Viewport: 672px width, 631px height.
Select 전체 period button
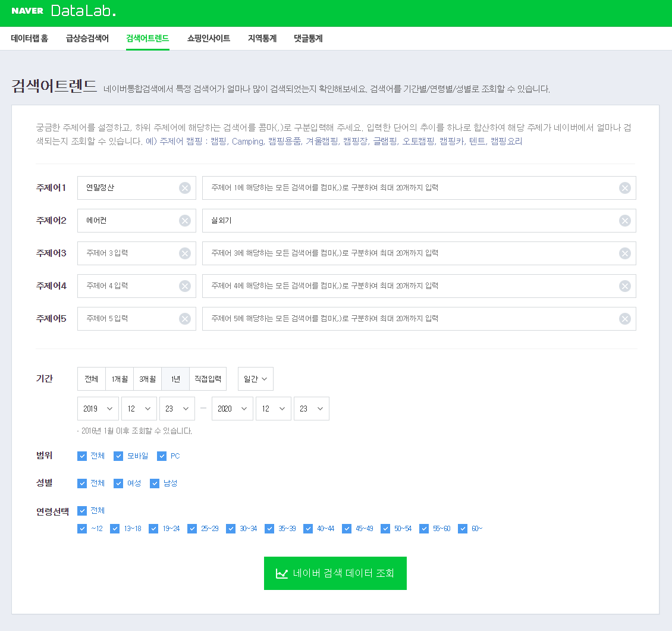(x=92, y=379)
